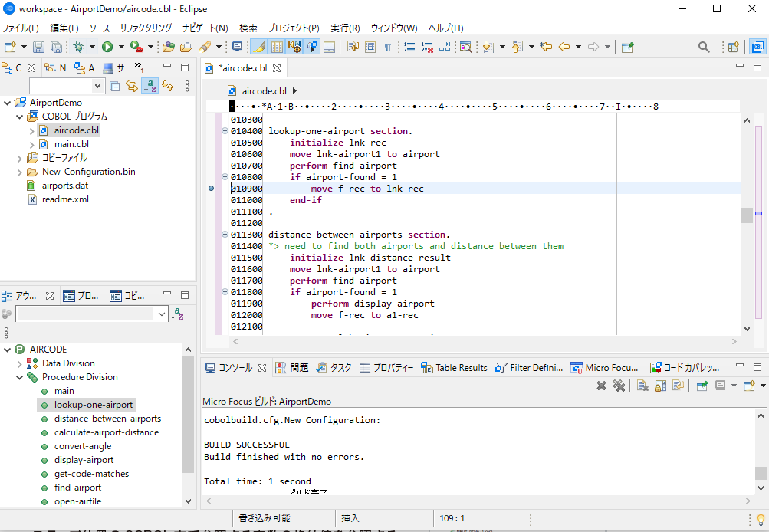Image resolution: width=769 pixels, height=532 pixels.
Task: Open the プロジェクト(P) menu
Action: point(294,28)
